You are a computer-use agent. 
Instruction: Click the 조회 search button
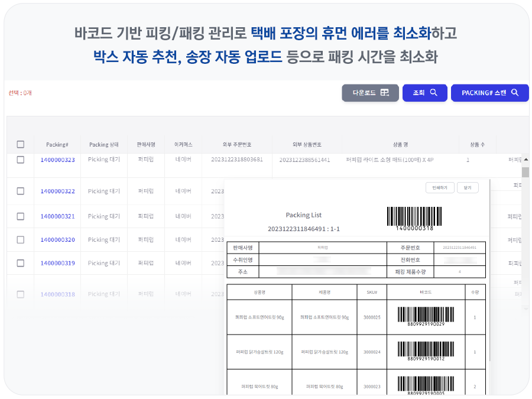pyautogui.click(x=424, y=93)
